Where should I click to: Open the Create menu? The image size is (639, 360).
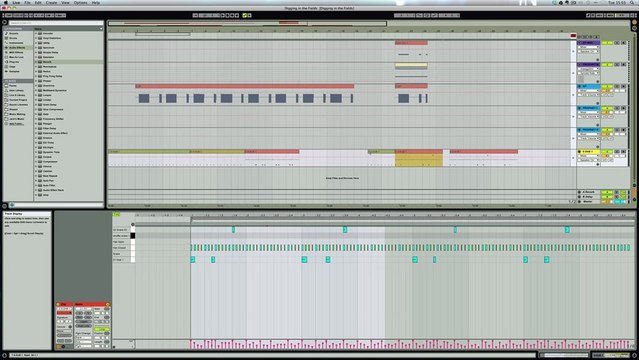(51, 2)
